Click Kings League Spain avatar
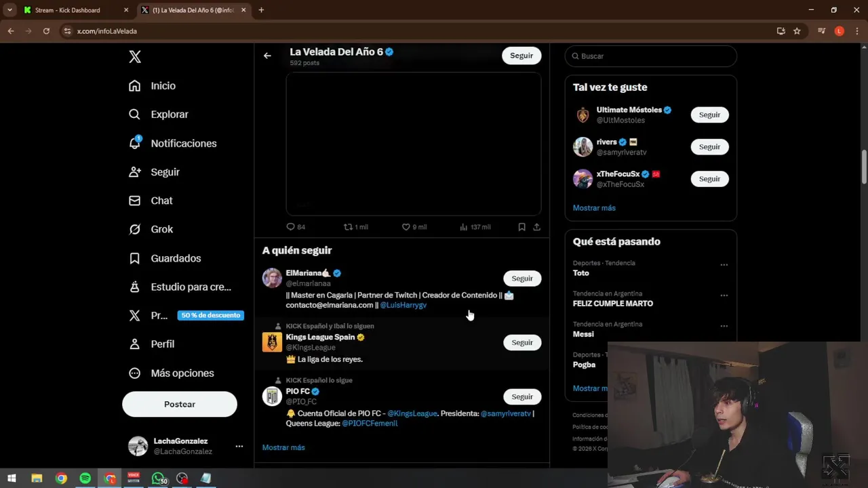The width and height of the screenshot is (868, 488). (x=272, y=342)
